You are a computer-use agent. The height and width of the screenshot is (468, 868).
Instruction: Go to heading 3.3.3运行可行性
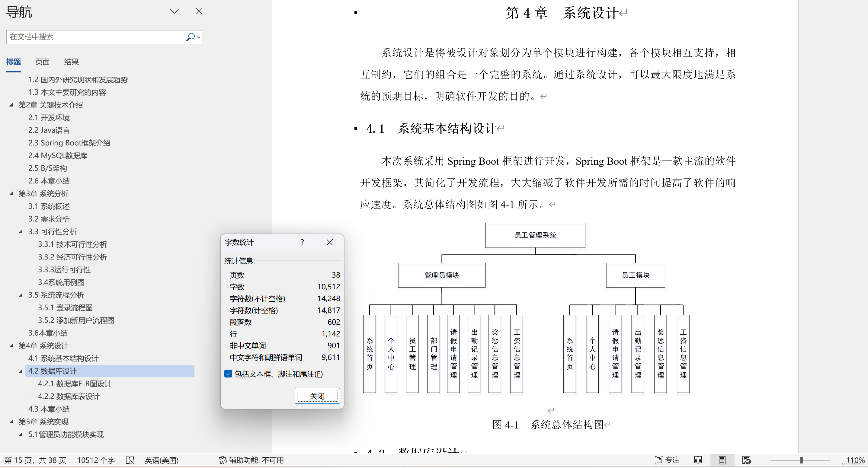tap(64, 270)
